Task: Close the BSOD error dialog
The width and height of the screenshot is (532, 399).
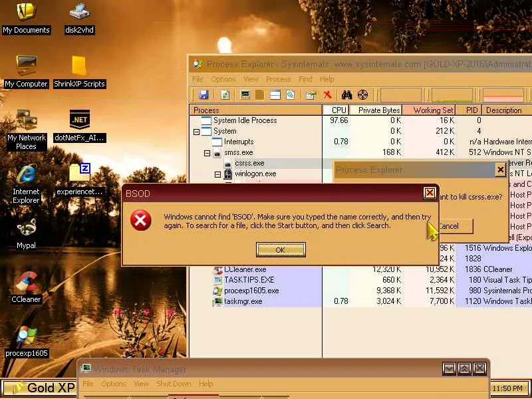Action: click(430, 193)
